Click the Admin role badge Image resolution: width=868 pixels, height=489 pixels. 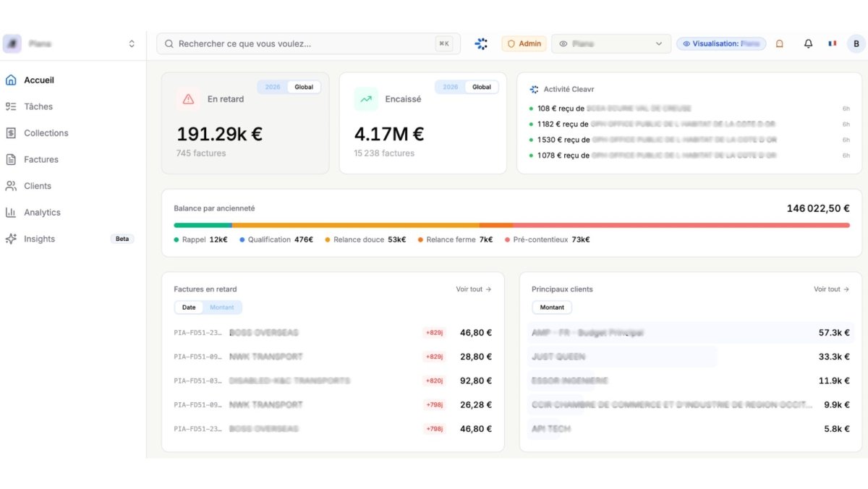coord(524,43)
